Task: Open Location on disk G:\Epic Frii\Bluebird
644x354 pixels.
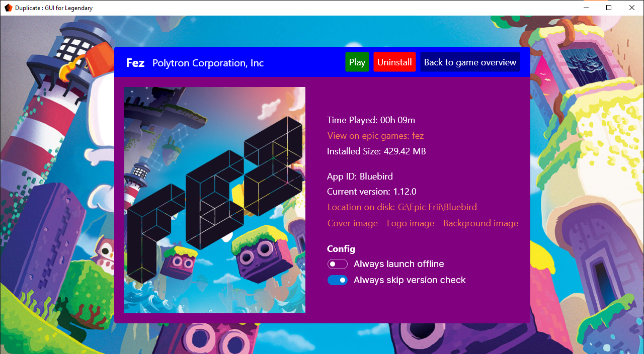Action: pyautogui.click(x=402, y=207)
